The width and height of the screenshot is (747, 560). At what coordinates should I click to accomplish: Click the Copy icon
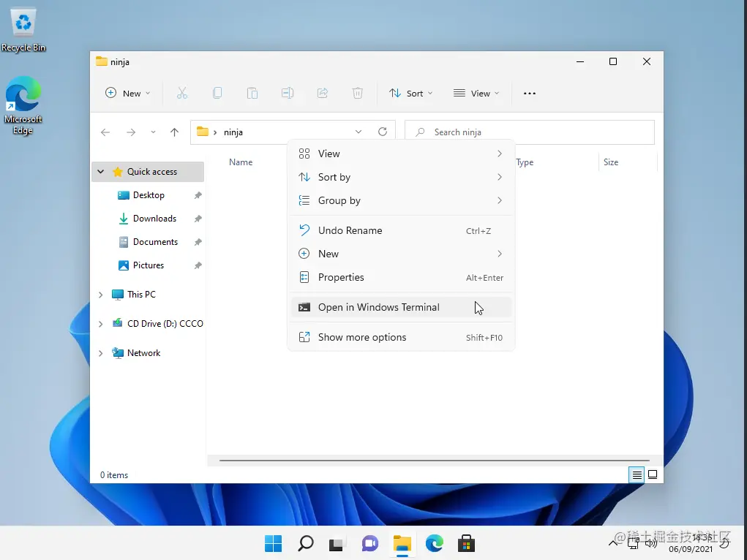click(217, 93)
